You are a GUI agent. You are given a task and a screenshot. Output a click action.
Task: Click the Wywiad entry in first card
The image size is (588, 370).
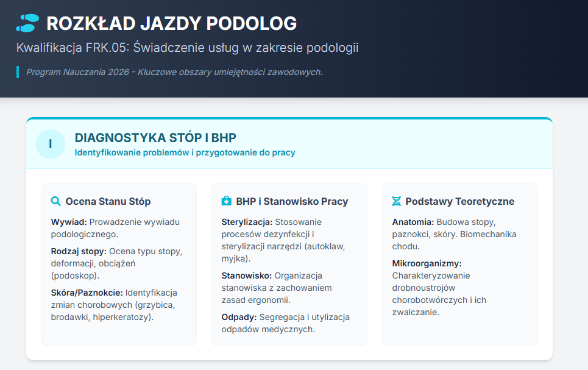115,228
